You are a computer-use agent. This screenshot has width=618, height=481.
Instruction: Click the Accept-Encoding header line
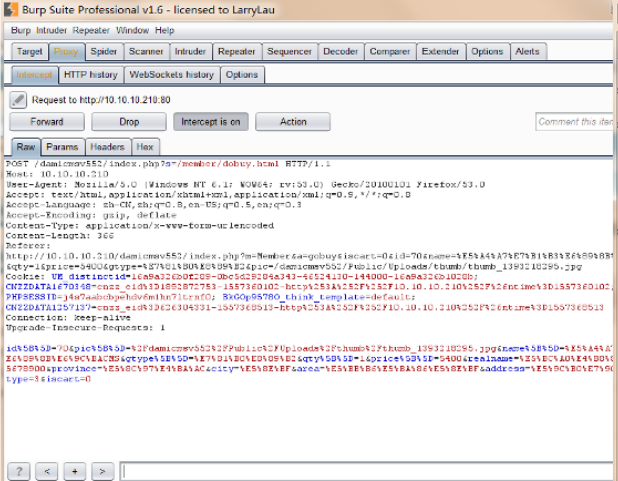pyautogui.click(x=91, y=215)
